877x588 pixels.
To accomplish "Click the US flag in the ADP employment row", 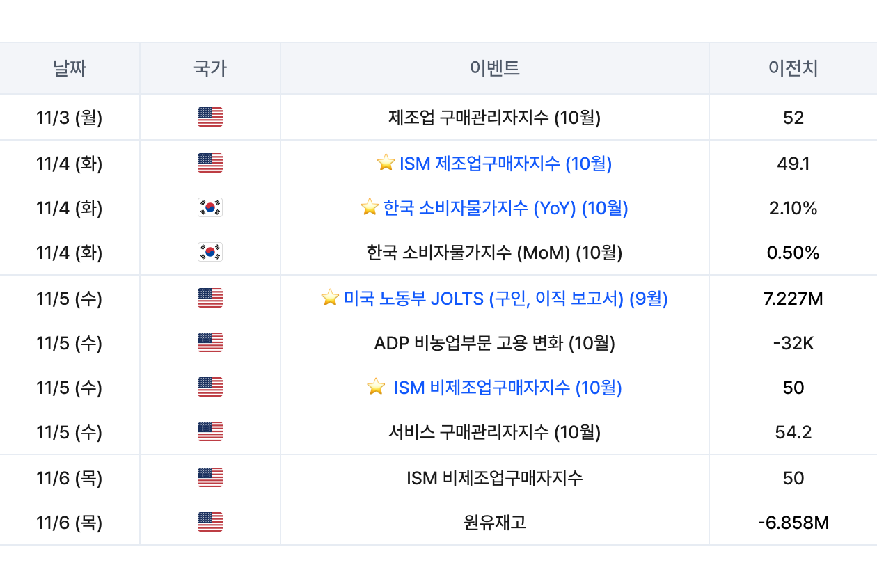I will [x=210, y=343].
